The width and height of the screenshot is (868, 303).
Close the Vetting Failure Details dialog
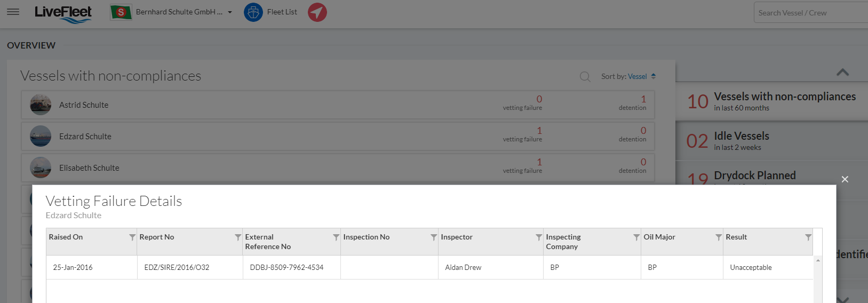click(845, 179)
